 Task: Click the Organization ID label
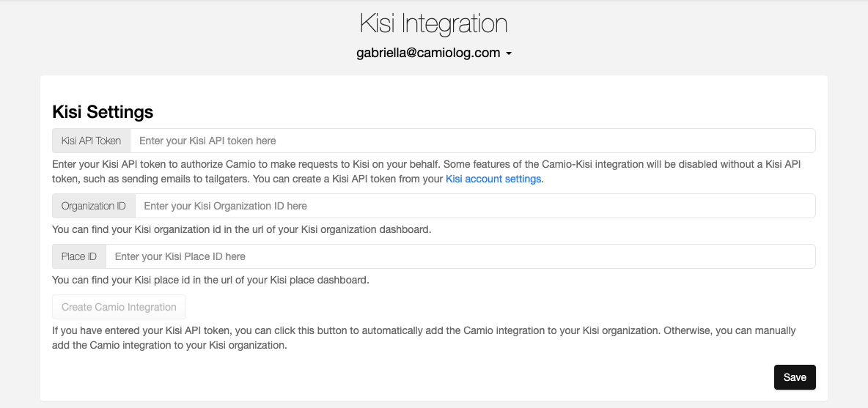click(94, 206)
